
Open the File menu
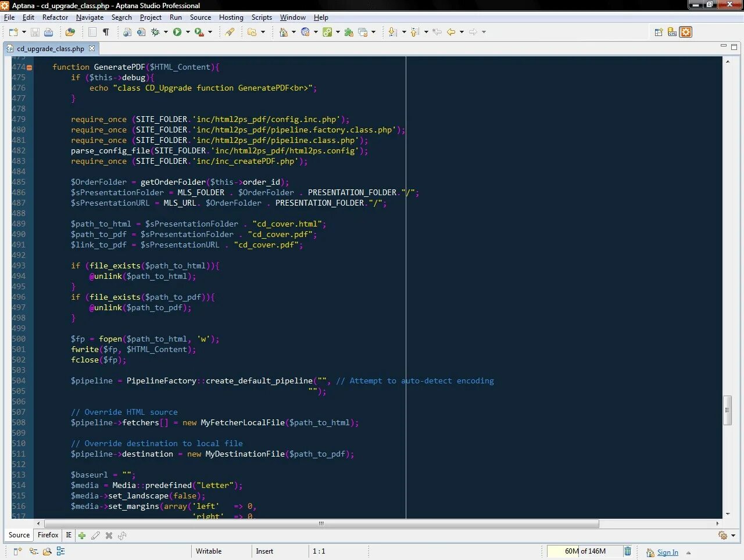[9, 17]
